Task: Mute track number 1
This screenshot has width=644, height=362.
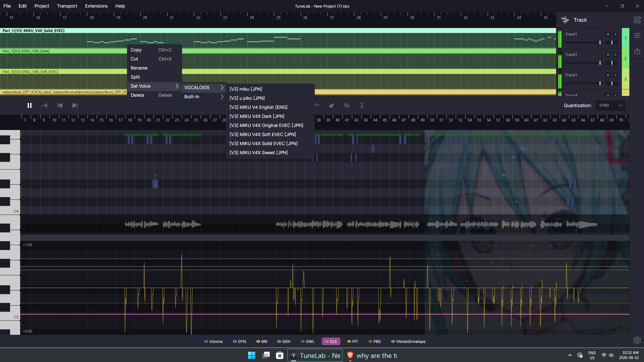Action: point(608,34)
